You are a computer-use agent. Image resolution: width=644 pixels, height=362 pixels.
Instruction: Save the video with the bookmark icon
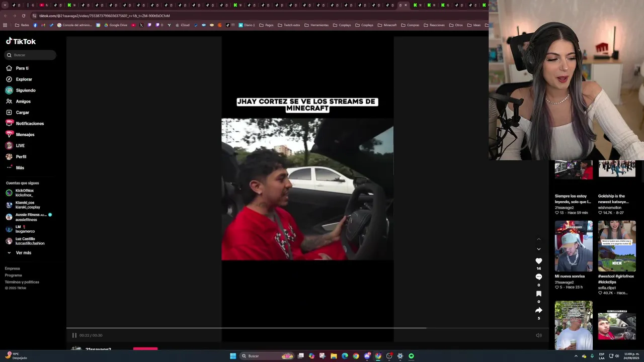tap(538, 294)
